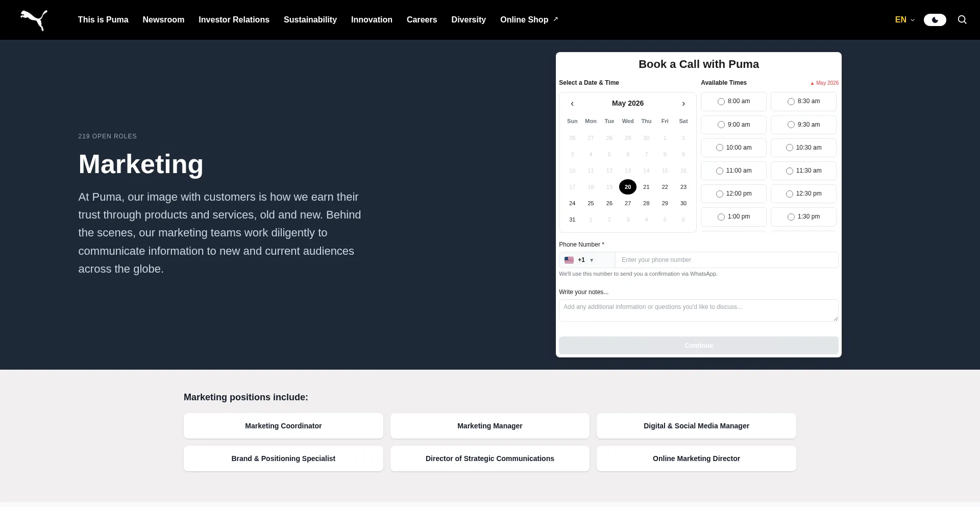Open the Innovation nav item
This screenshot has width=980, height=507.
pos(372,20)
